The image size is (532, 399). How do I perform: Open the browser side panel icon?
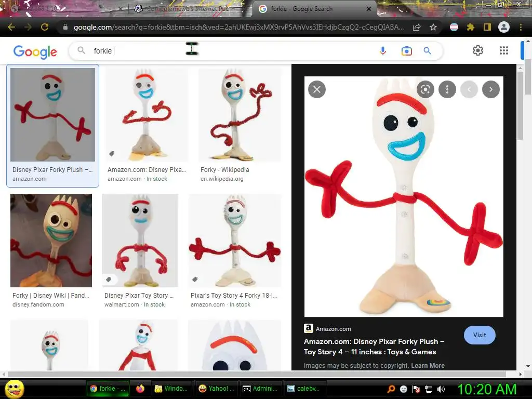point(487,27)
